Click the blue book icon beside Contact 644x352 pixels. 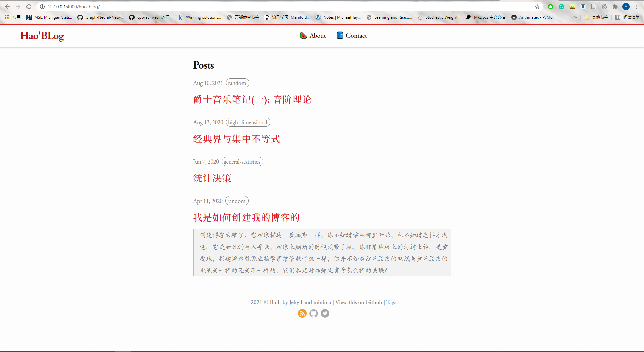(x=340, y=35)
